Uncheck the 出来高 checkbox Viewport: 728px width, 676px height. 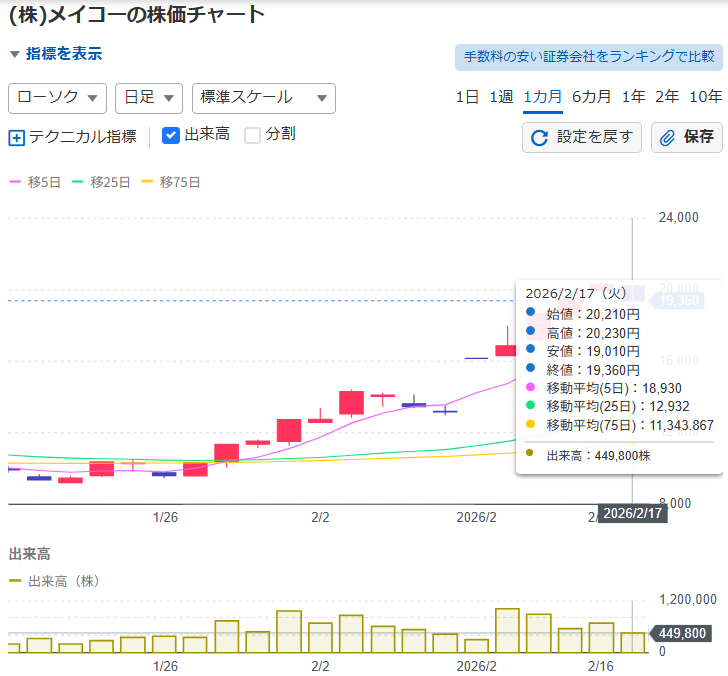170,136
